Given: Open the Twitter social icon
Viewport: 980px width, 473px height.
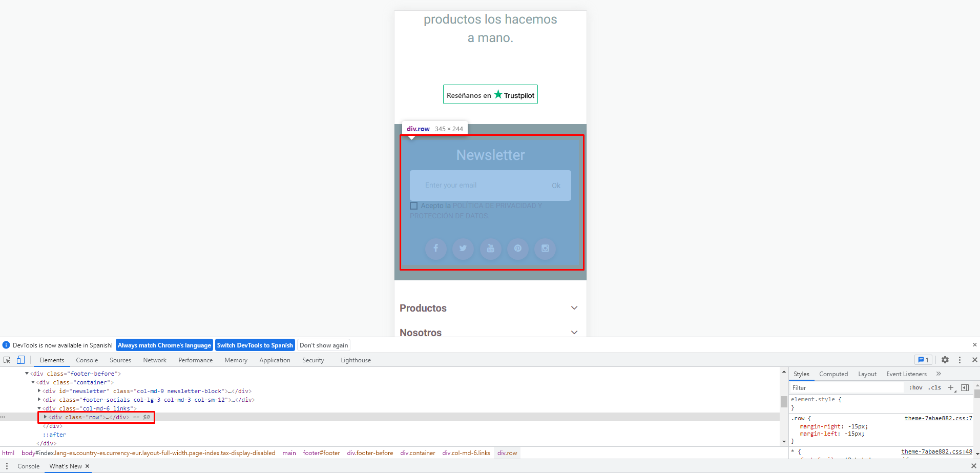Looking at the screenshot, I should coord(463,249).
